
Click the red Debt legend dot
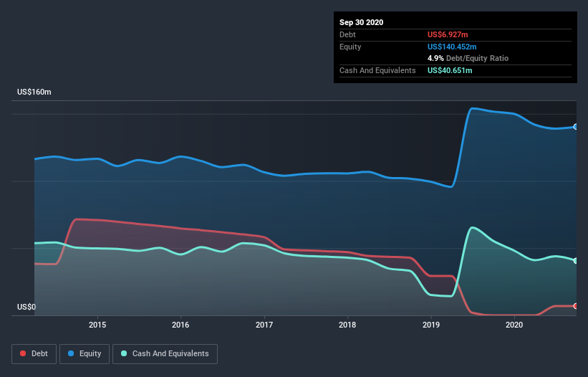pos(23,353)
